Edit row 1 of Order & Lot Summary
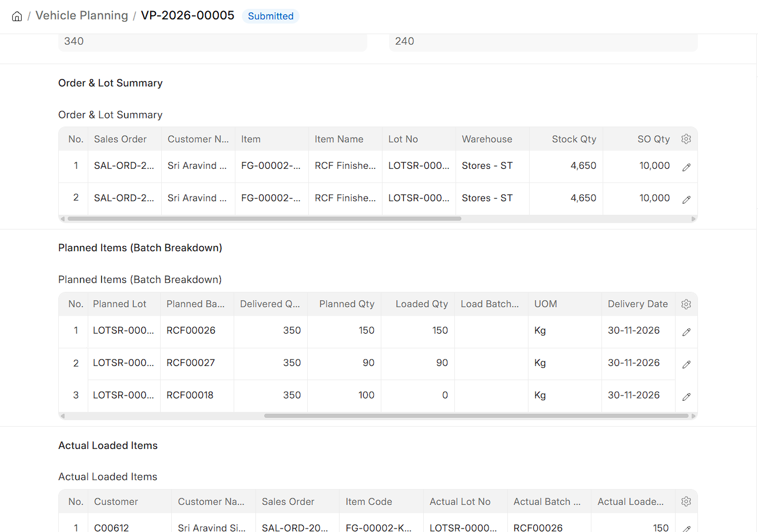The width and height of the screenshot is (758, 532). (686, 167)
